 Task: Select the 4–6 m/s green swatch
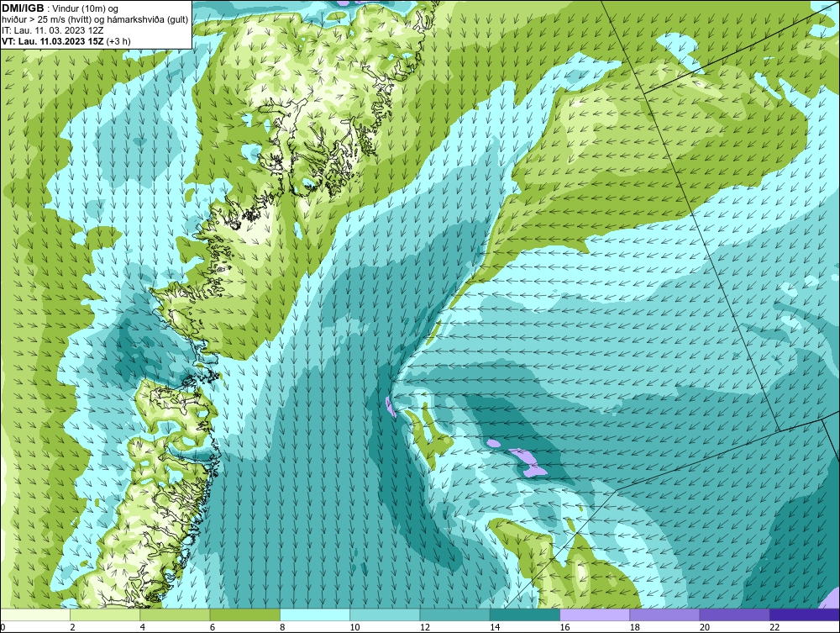pos(175,615)
